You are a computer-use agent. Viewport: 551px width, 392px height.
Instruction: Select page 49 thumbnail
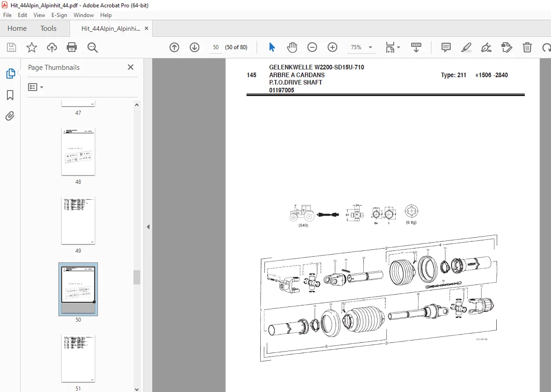click(78, 220)
